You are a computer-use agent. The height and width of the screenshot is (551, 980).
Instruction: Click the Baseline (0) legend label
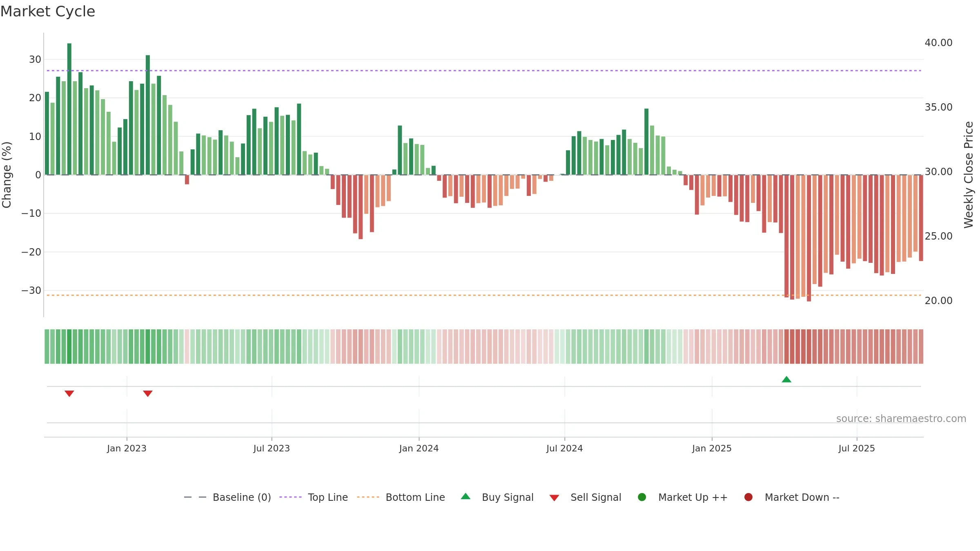242,497
